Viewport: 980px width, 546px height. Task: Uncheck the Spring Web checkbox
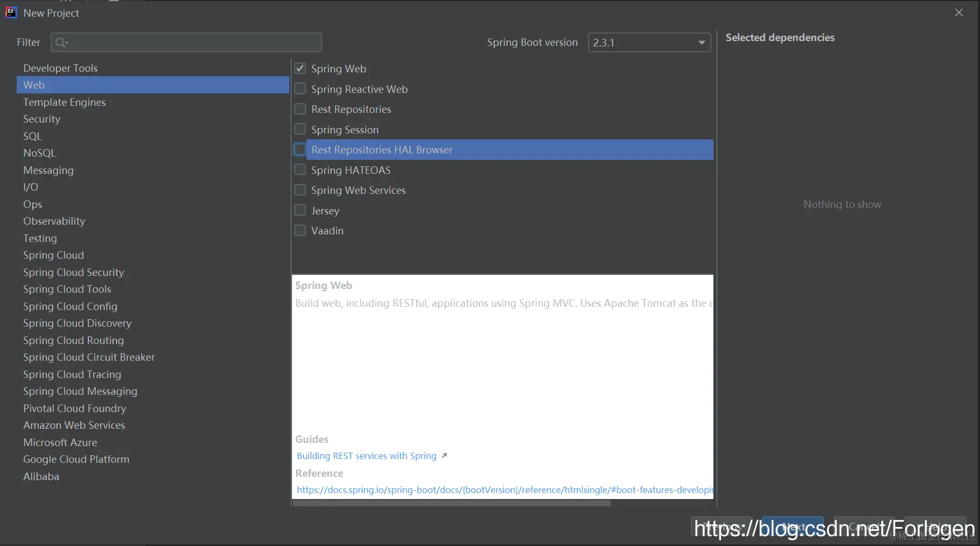pos(300,69)
